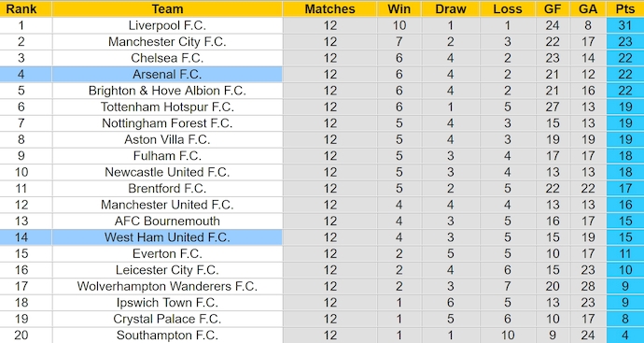Click the West Ham United F.C. row
The image size is (644, 343).
point(322,237)
